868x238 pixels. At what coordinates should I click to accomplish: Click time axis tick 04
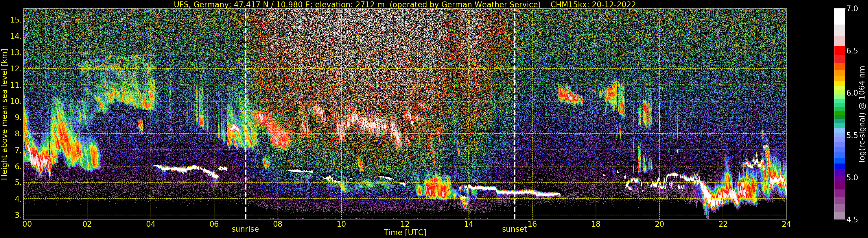tap(151, 224)
